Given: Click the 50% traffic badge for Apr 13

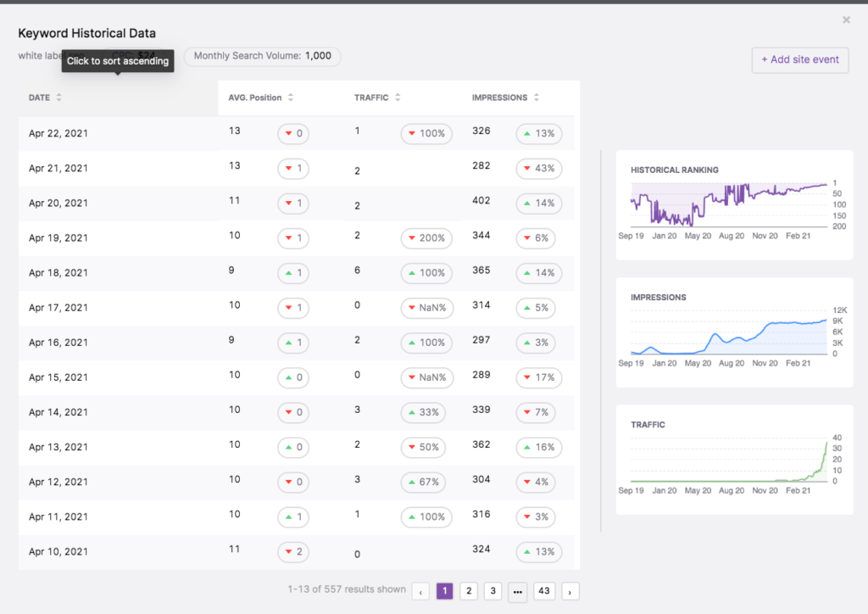Looking at the screenshot, I should (x=424, y=447).
